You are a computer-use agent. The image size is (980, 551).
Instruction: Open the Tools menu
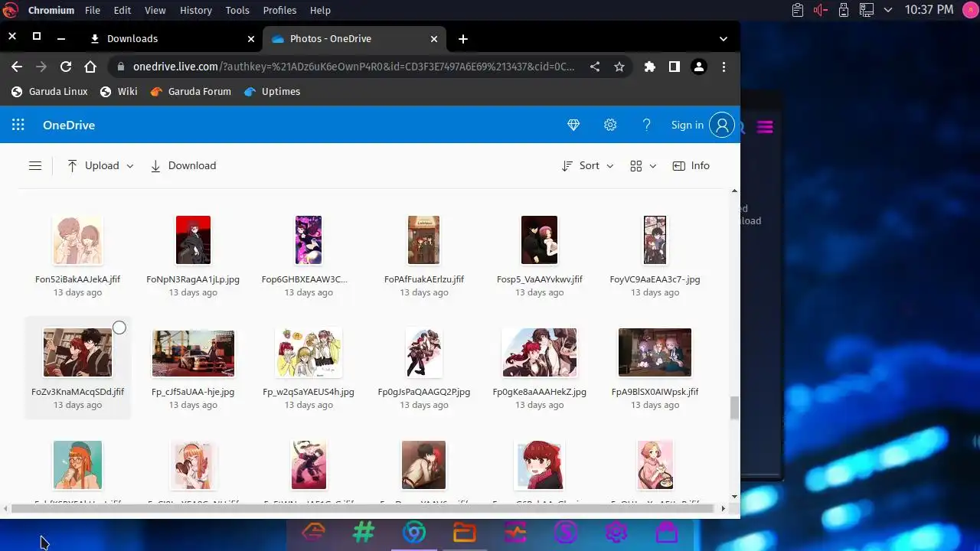[x=237, y=10]
